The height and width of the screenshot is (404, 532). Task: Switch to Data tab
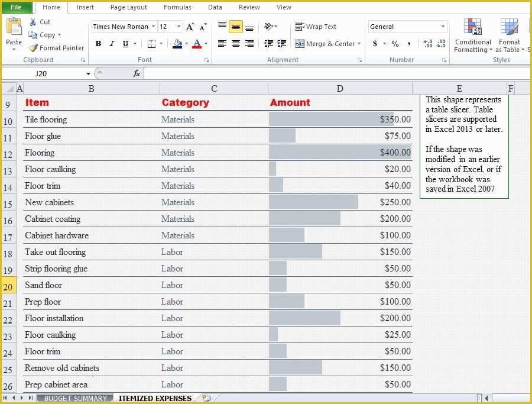(x=215, y=7)
